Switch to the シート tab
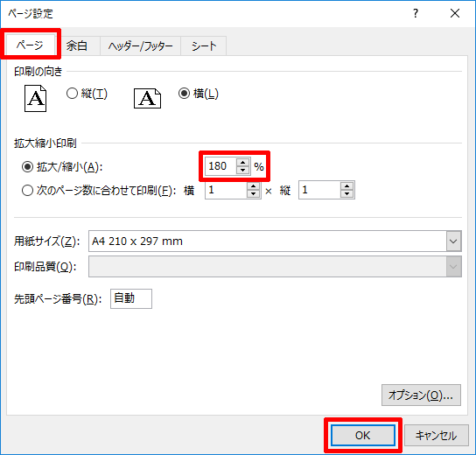The image size is (476, 455). 204,45
